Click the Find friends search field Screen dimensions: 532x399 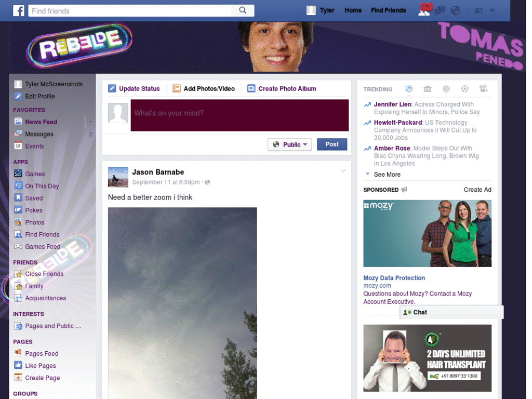point(129,10)
